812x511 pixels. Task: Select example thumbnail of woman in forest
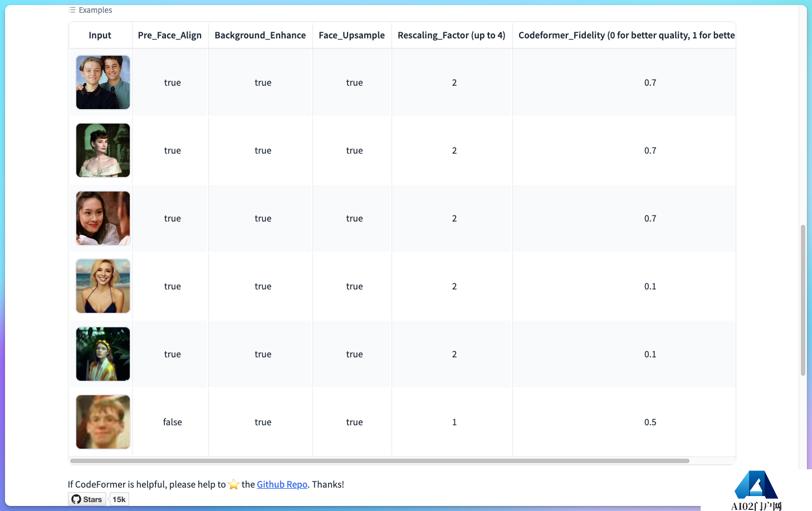coord(103,354)
